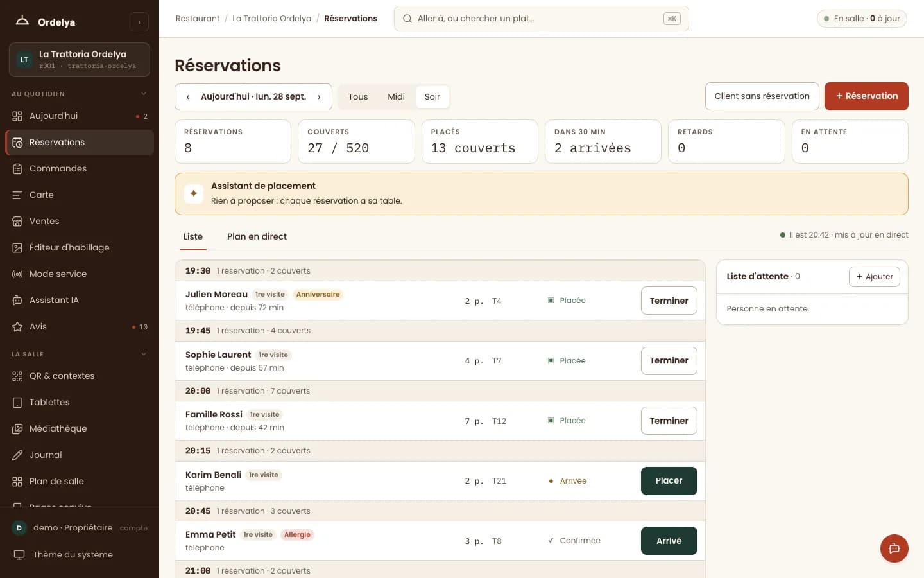Focus the search field Aller à

point(542,19)
